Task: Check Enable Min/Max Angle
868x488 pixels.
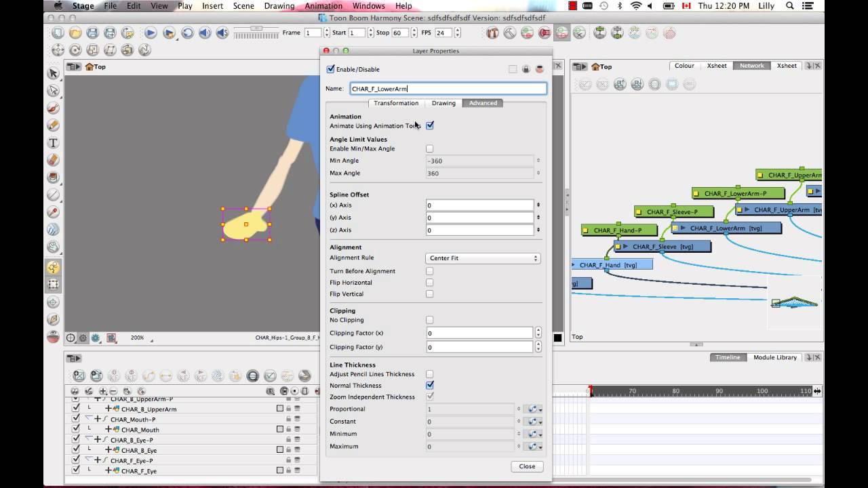Action: coord(429,148)
